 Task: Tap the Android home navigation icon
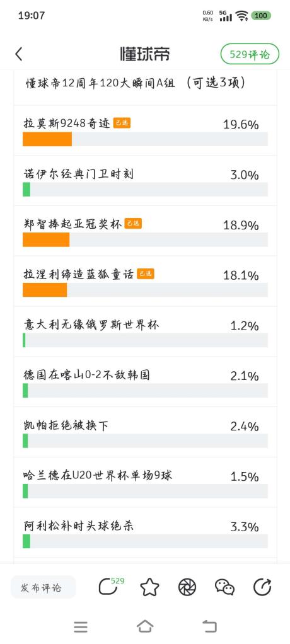(145, 626)
